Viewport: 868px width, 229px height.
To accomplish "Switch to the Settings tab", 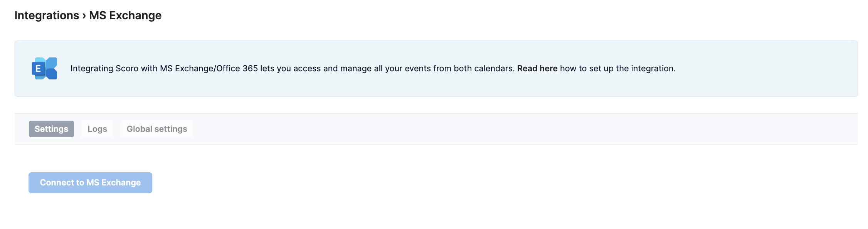I will 51,129.
